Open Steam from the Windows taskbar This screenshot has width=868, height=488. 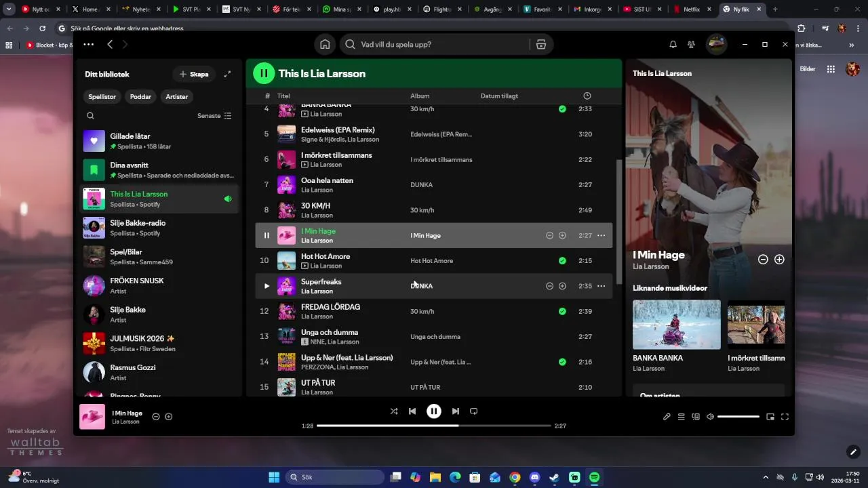pos(554,477)
